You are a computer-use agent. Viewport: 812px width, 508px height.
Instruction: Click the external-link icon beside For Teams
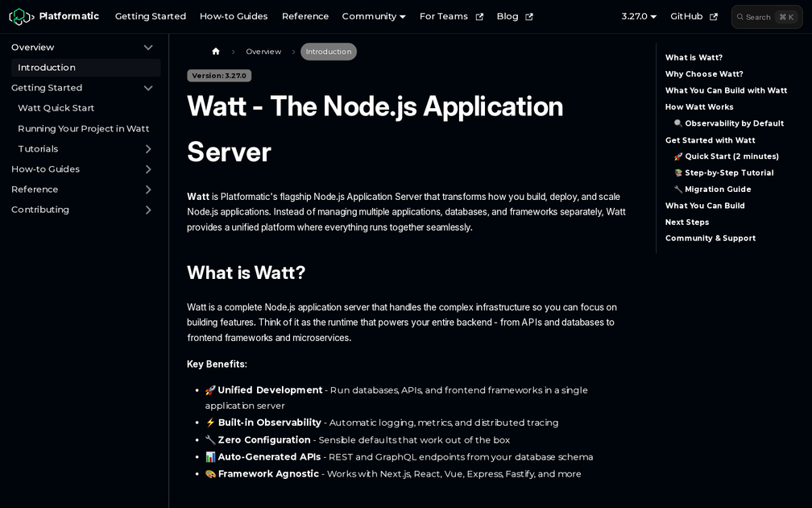pos(478,15)
